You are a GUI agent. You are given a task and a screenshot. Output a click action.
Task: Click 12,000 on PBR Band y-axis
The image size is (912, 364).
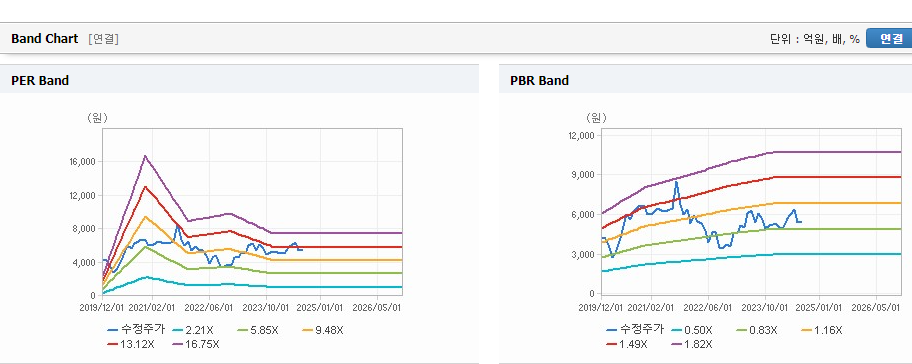pos(582,135)
